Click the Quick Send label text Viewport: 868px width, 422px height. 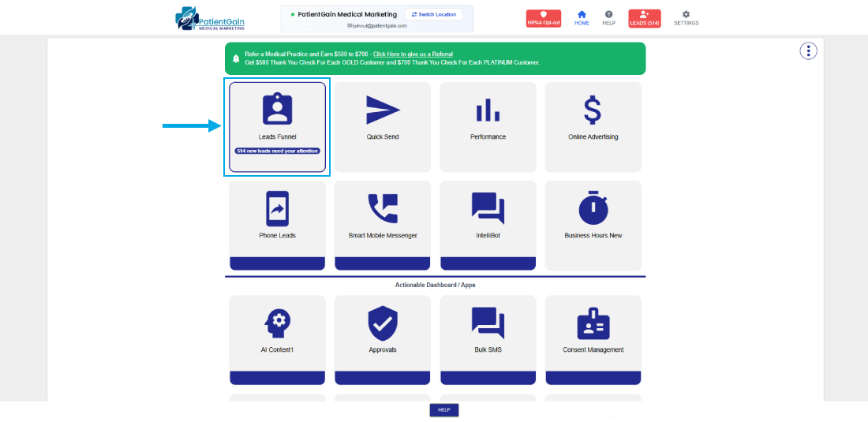(383, 136)
